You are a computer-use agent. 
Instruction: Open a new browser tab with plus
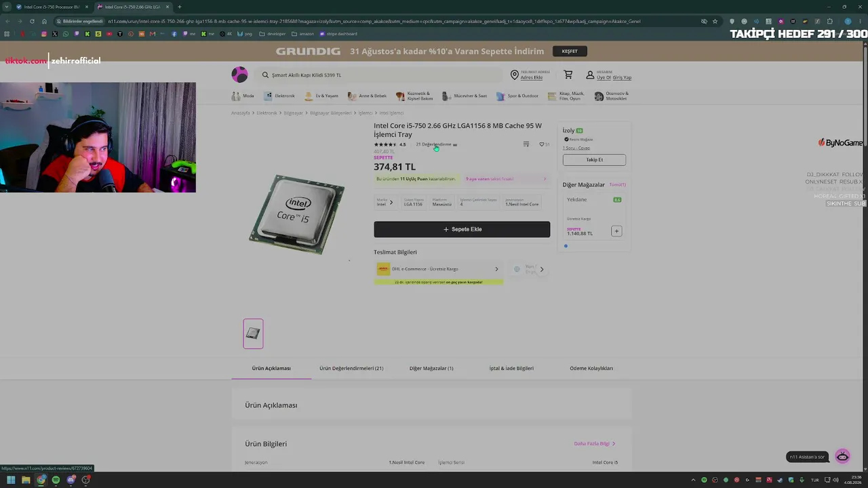point(180,7)
